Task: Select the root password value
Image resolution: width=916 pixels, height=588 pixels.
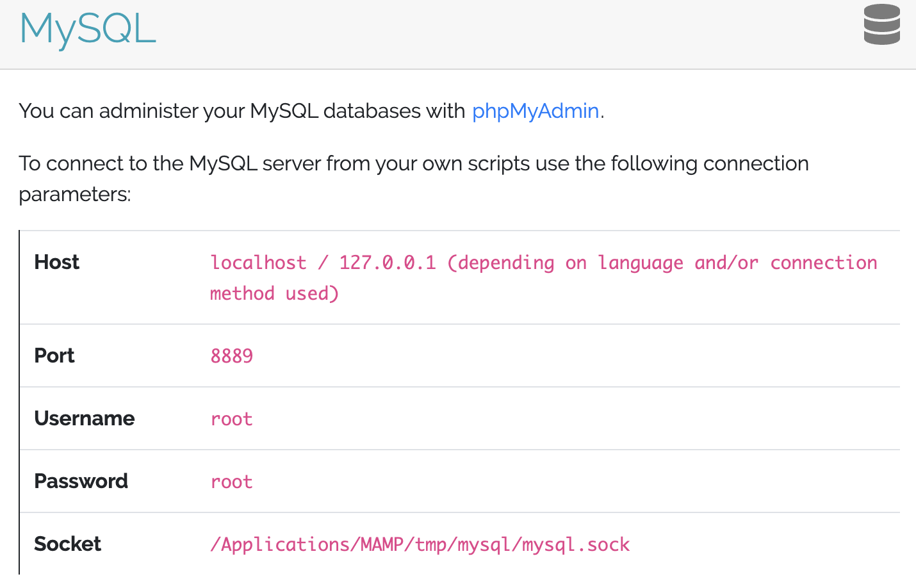Action: click(x=231, y=482)
